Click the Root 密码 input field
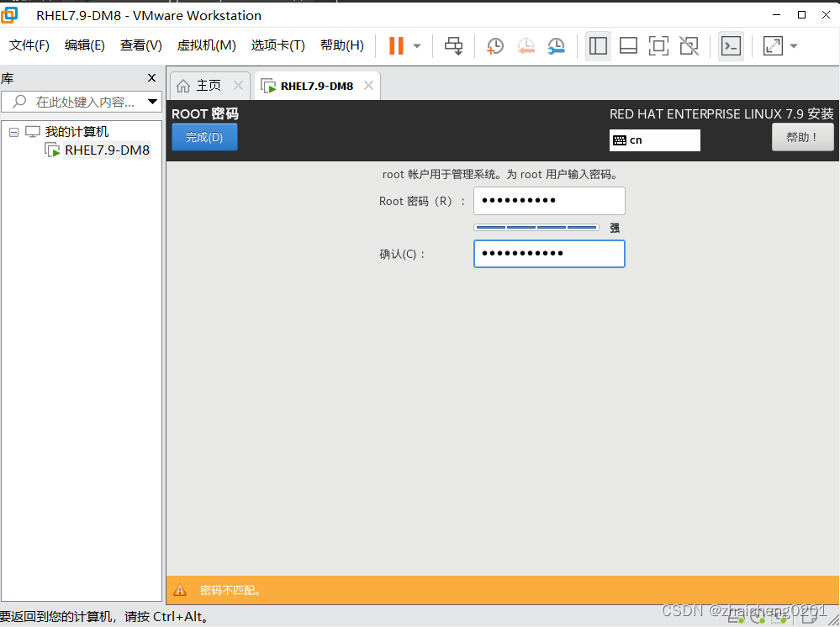Viewport: 840px width, 627px height. coord(549,201)
